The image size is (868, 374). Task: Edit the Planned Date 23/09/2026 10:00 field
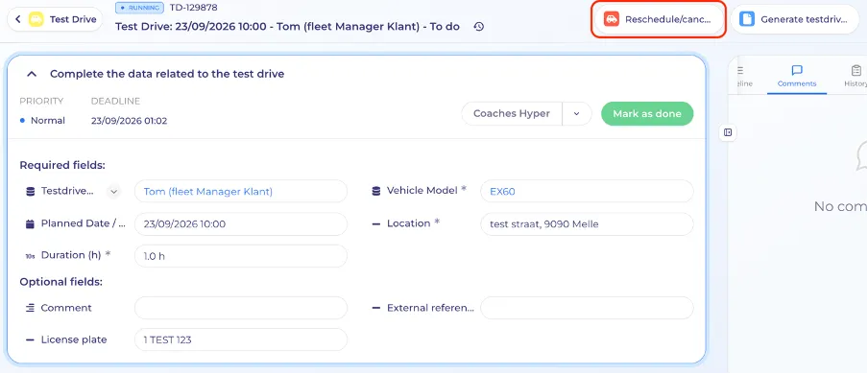point(241,224)
